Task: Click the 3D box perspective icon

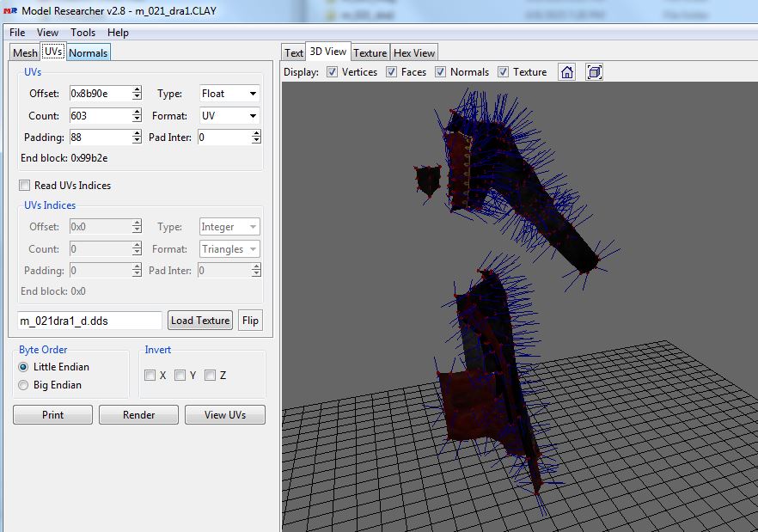Action: point(594,72)
